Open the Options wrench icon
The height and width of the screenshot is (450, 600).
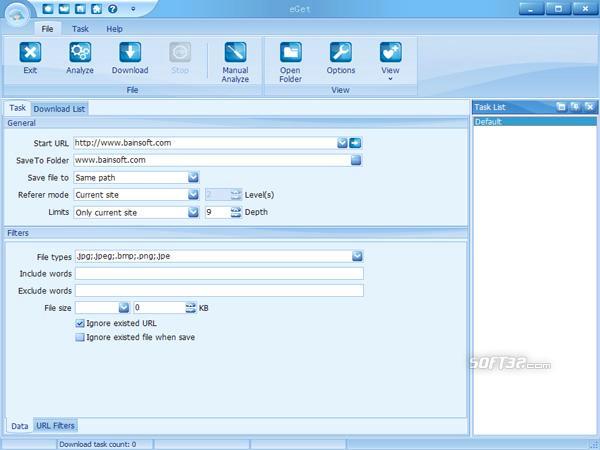tap(341, 52)
